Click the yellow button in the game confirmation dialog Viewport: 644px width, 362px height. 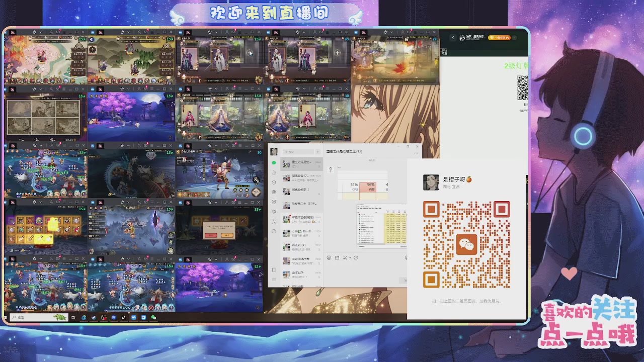coord(227,235)
